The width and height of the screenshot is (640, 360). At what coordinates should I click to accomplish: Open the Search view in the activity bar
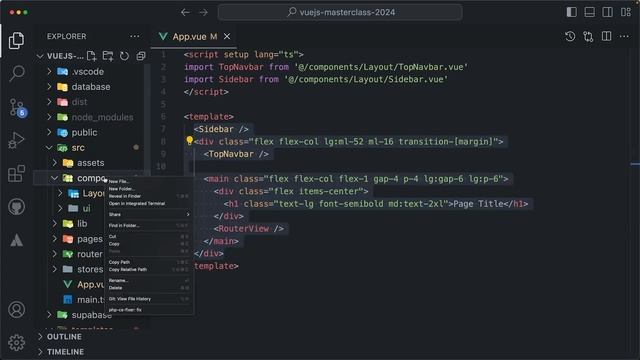point(17,73)
